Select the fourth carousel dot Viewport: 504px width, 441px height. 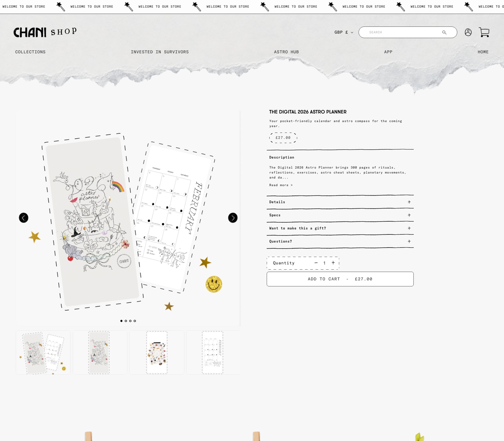[x=135, y=321]
